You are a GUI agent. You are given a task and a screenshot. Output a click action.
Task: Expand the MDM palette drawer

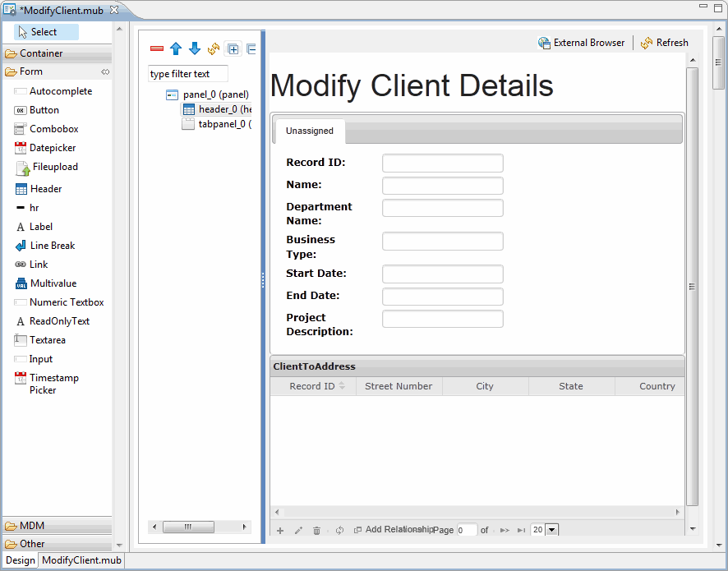click(58, 526)
